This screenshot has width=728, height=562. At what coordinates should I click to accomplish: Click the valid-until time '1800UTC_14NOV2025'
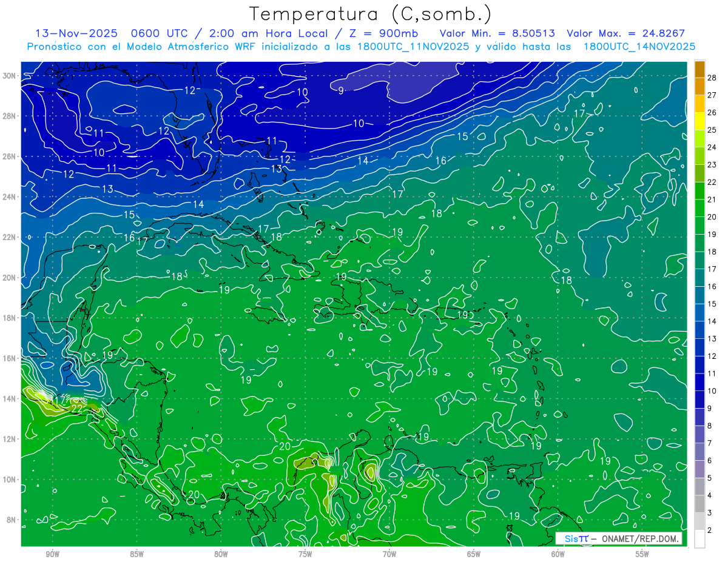tap(639, 47)
